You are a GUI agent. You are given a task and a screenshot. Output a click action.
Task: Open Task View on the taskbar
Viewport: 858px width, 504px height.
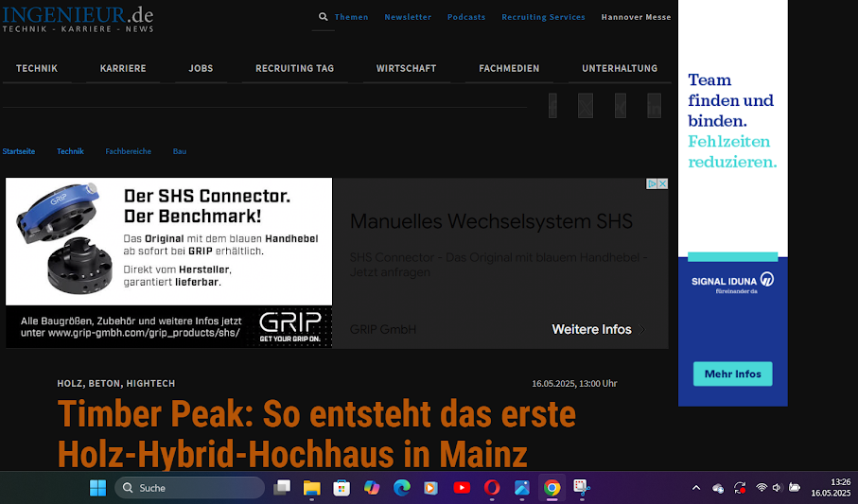[x=282, y=488]
